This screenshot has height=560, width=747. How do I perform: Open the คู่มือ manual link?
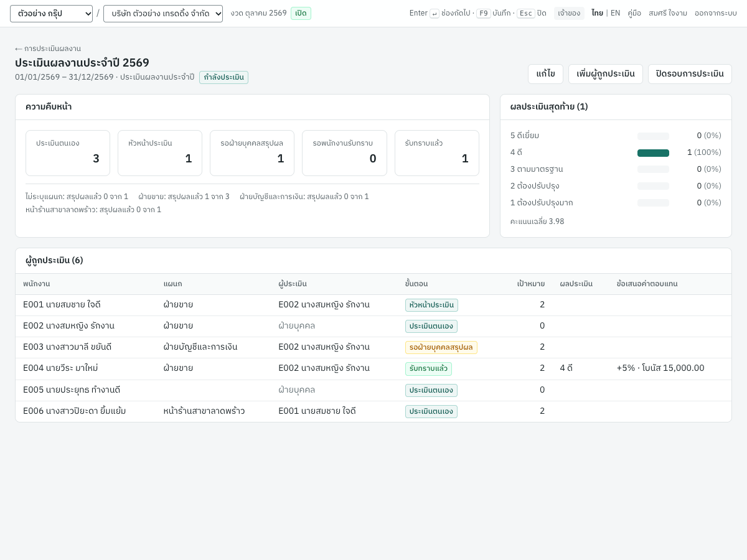[634, 13]
